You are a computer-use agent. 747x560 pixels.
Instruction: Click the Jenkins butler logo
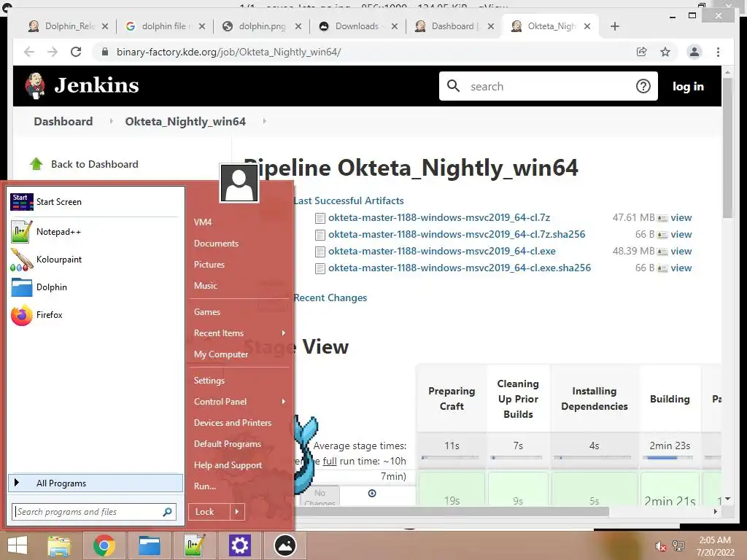35,86
